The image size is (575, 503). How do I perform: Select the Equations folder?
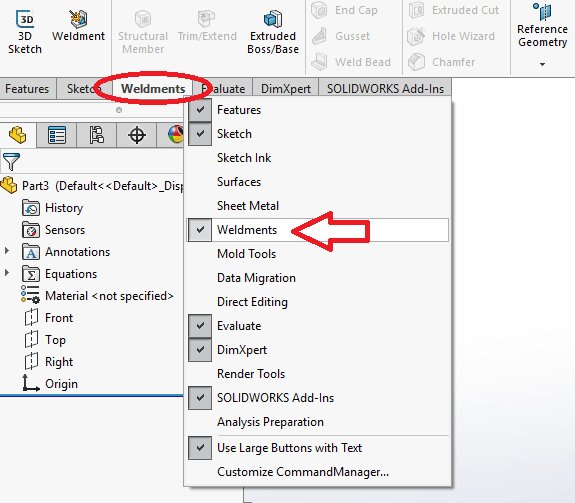[59, 274]
